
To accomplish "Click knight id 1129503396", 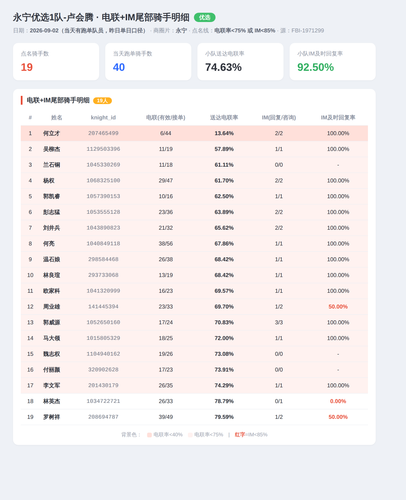I will [103, 149].
